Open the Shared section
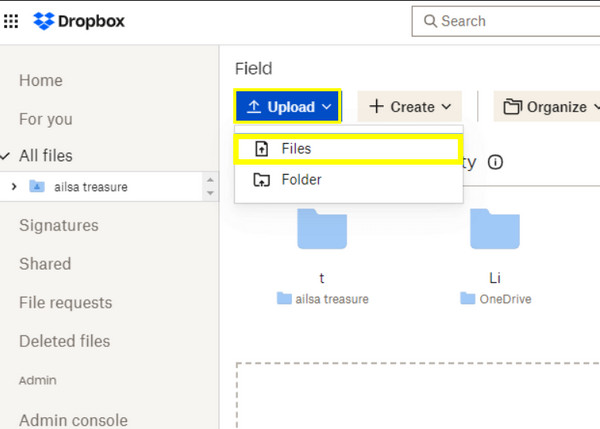The image size is (600, 429). coord(45,264)
